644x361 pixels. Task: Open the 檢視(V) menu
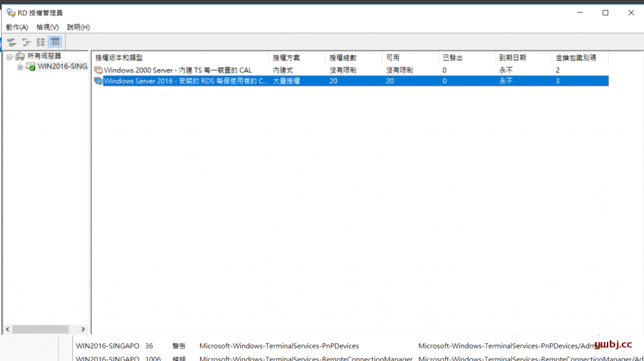pos(48,27)
